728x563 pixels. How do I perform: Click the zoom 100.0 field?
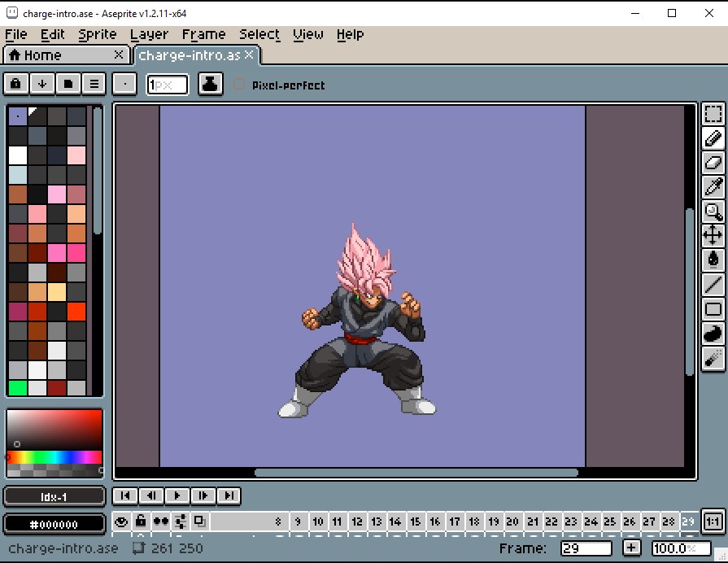click(681, 548)
